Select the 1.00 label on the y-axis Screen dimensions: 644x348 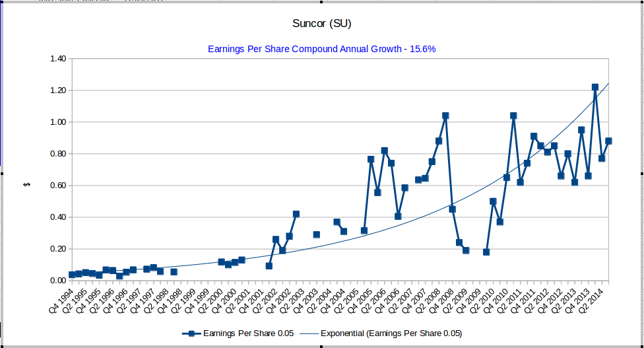click(58, 122)
